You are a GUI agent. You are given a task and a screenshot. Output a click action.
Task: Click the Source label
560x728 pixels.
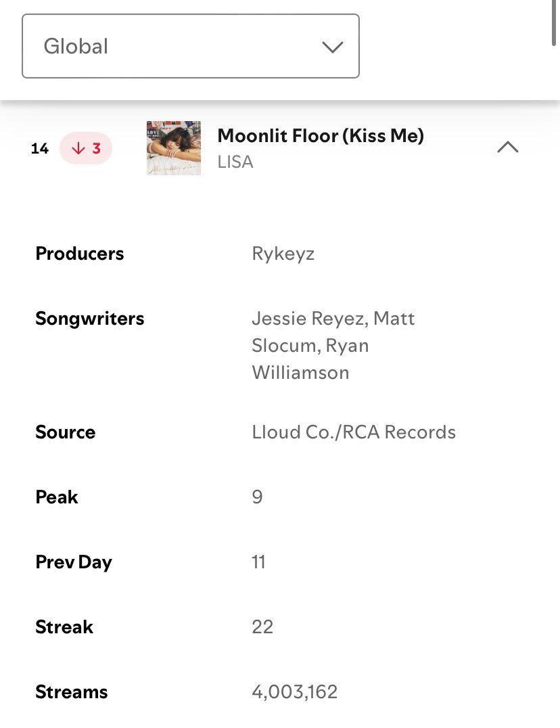66,432
